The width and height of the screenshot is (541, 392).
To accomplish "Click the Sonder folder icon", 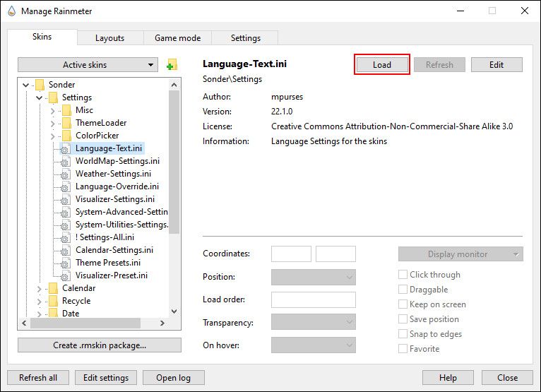I will [x=40, y=85].
